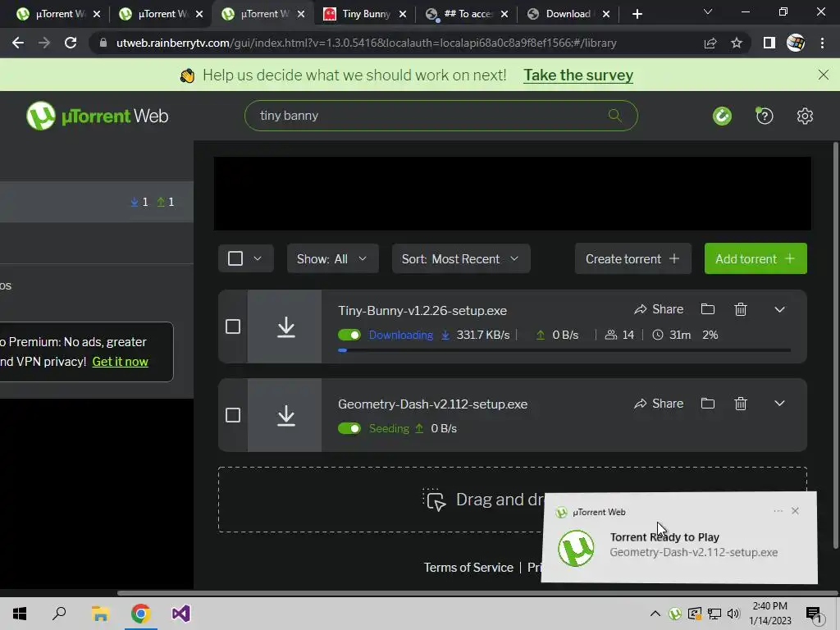Viewport: 840px width, 630px height.
Task: Open folder for Geometry-Dash-v2.112-setup.exe
Action: 708,404
